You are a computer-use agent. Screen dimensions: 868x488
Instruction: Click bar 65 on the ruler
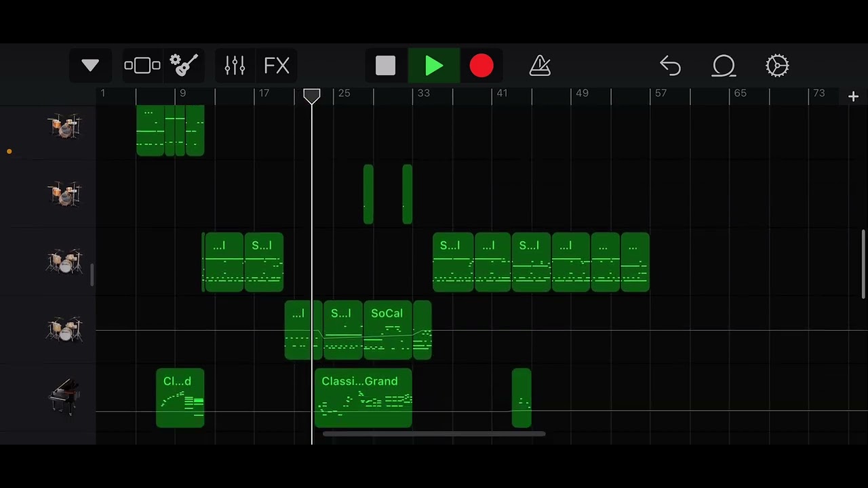click(740, 94)
